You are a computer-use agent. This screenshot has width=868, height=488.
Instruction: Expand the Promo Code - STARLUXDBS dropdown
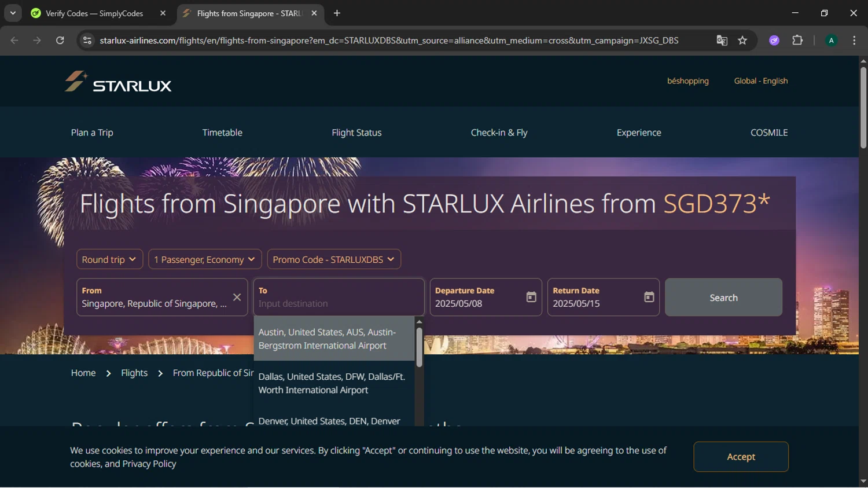[x=334, y=259]
